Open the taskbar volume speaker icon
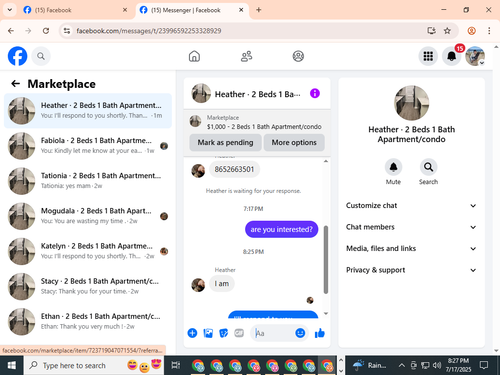500x375 pixels. pyautogui.click(x=437, y=365)
